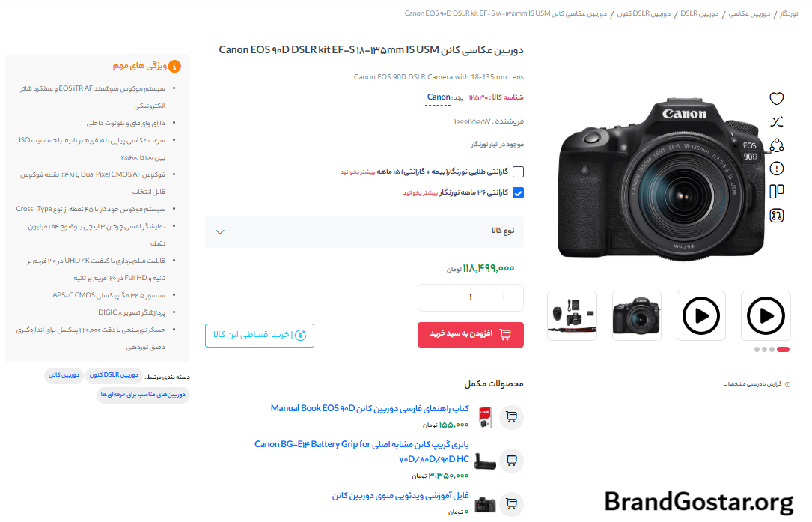Click افزودن به سبد خرید button
Screen dimensions: 812x522
point(470,334)
